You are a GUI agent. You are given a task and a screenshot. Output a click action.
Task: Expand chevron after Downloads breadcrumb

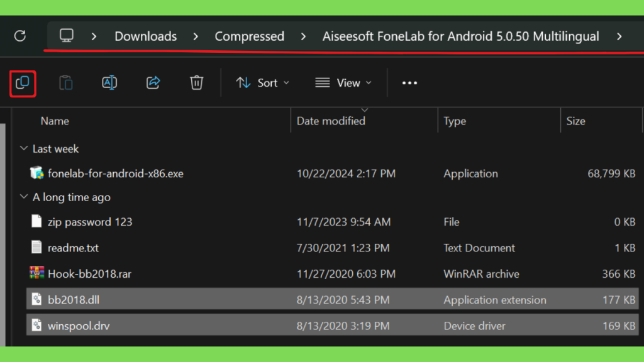(196, 36)
